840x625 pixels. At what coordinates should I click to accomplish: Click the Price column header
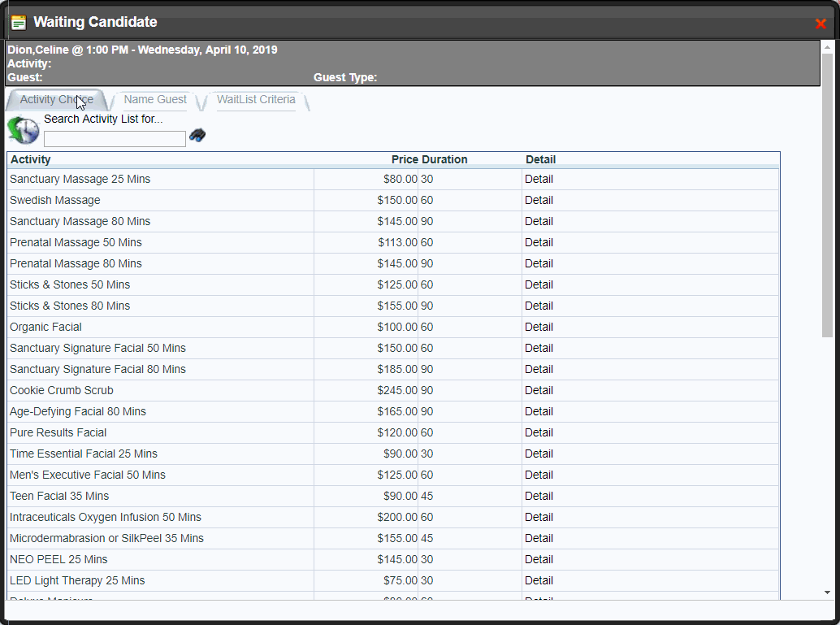coord(405,159)
